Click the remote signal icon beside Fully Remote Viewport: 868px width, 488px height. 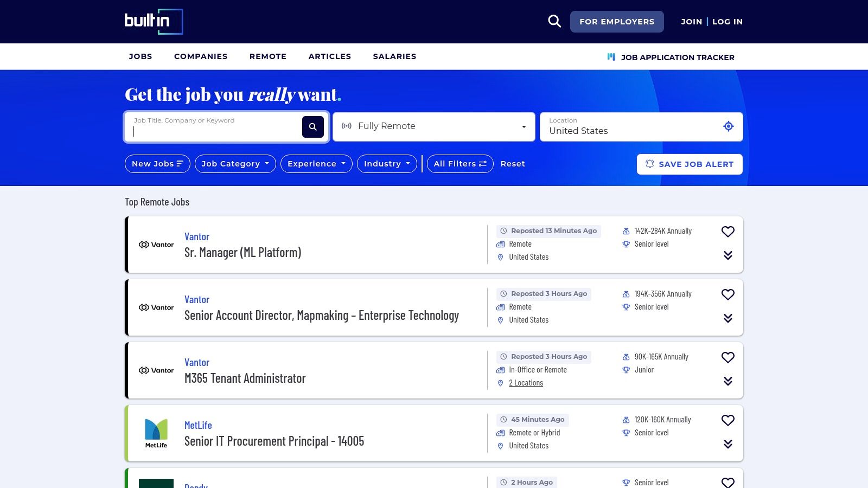(347, 126)
